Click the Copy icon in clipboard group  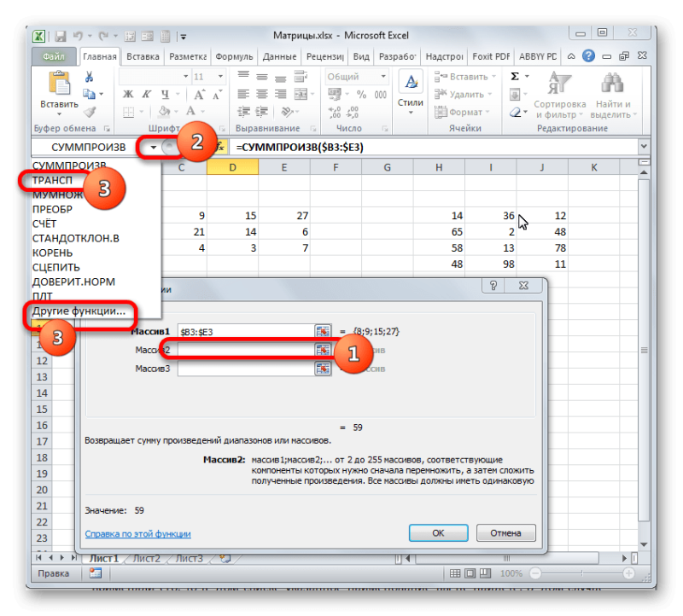click(x=90, y=94)
